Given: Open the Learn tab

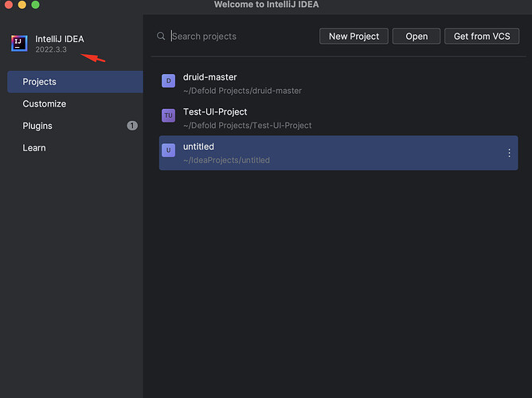Looking at the screenshot, I should pos(34,148).
